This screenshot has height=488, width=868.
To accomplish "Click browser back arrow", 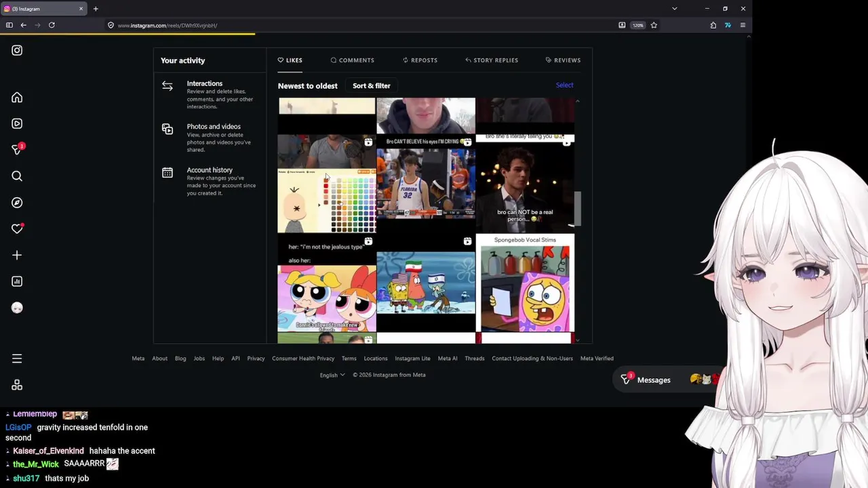I will [23, 25].
